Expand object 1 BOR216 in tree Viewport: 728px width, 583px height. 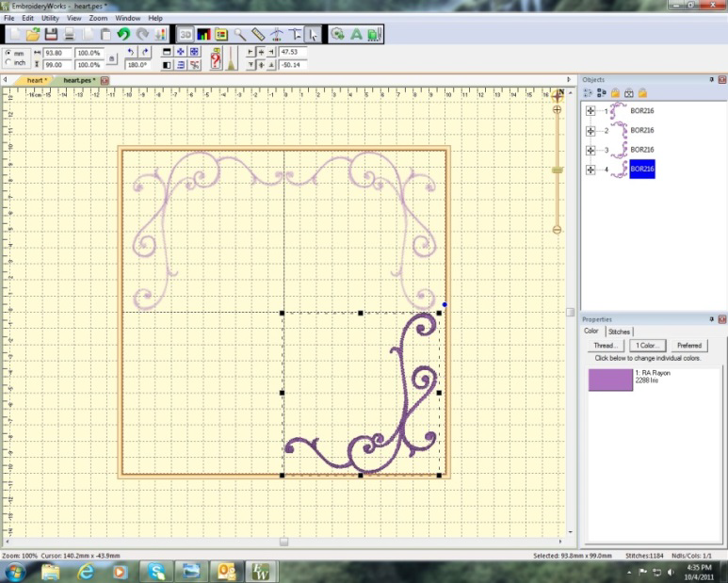(590, 110)
